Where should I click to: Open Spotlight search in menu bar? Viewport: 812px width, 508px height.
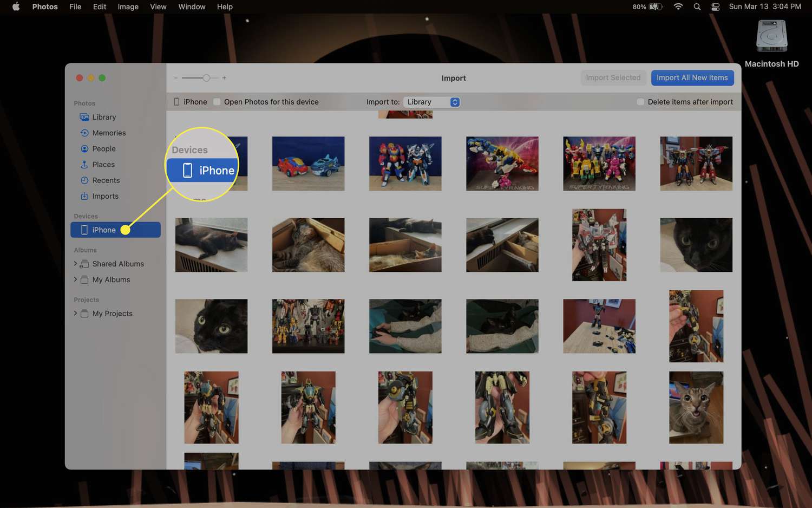tap(697, 6)
